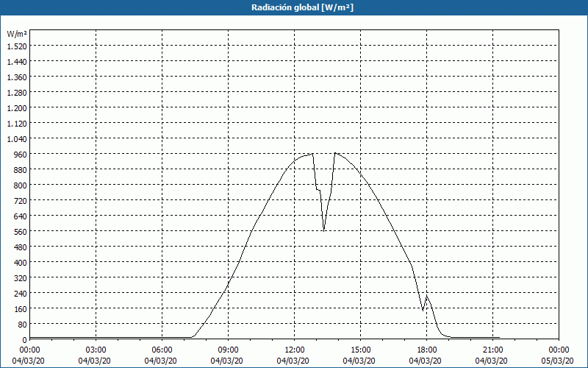Click the 04/03/20 date under 12:00
The width and height of the screenshot is (588, 368).
pyautogui.click(x=293, y=361)
